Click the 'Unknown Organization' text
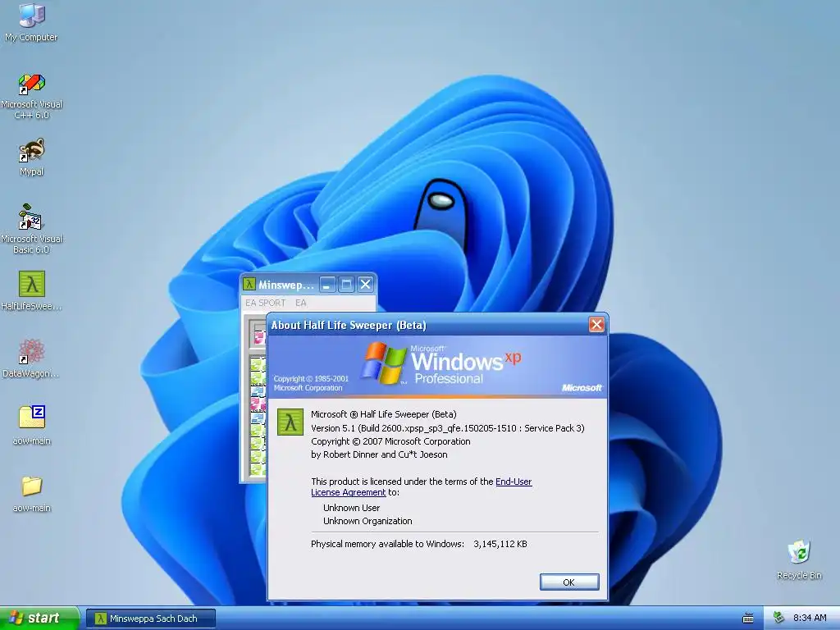This screenshot has height=630, width=840. [x=367, y=521]
